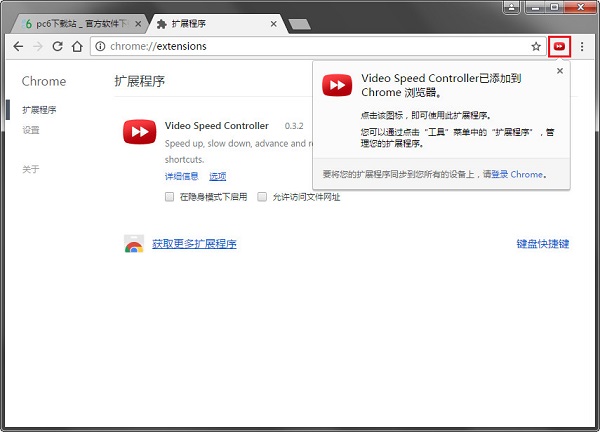Switch to the pc6下载站 tab
This screenshot has width=600, height=432.
click(78, 24)
